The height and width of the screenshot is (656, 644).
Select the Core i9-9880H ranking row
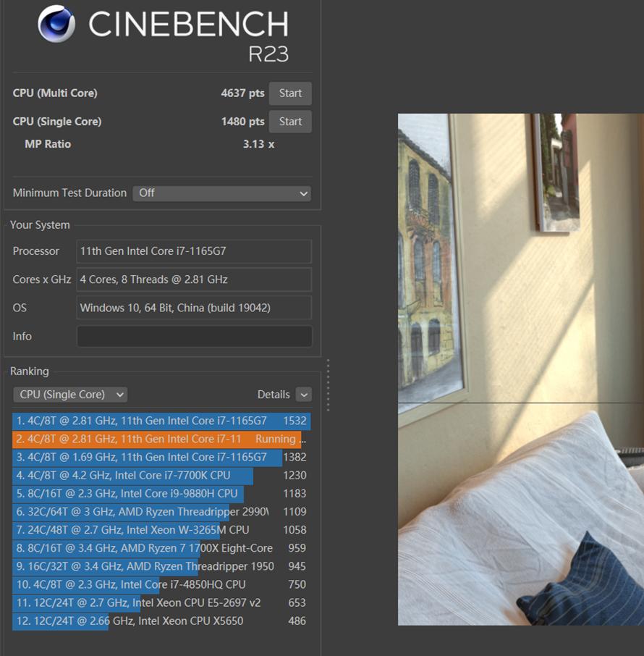[x=161, y=494]
